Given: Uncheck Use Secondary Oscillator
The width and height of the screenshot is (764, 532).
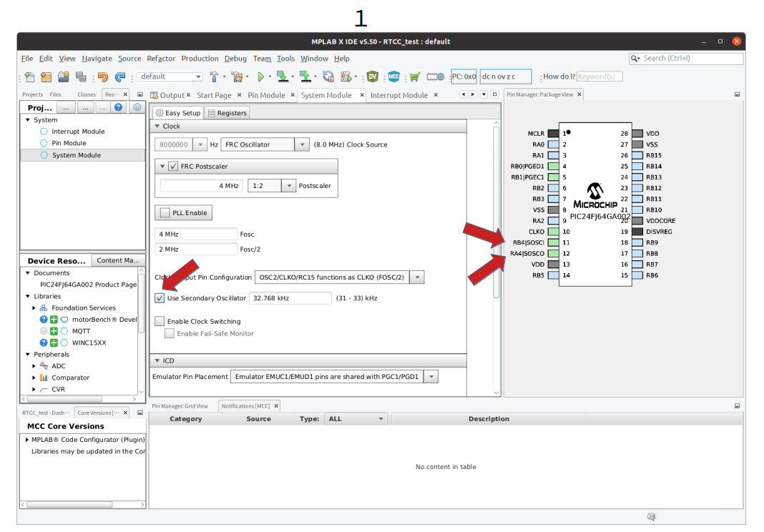Looking at the screenshot, I should [160, 298].
